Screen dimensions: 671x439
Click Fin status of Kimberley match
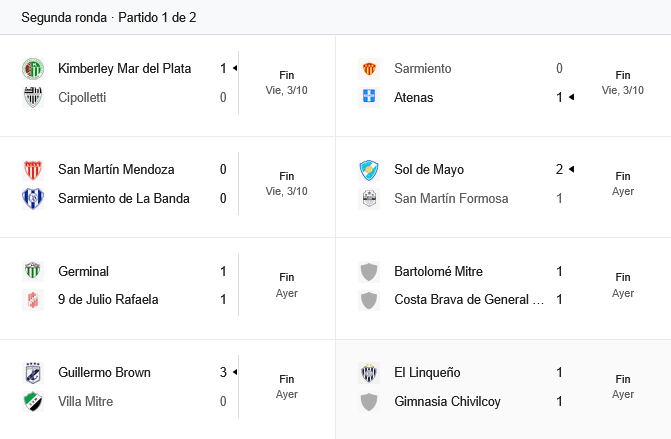[287, 75]
